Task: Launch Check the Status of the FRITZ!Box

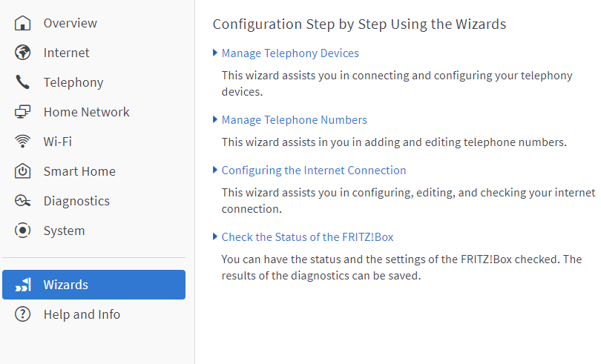Action: pyautogui.click(x=307, y=237)
